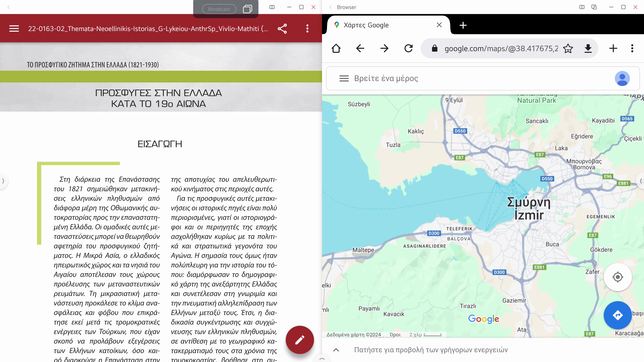Click the Πατήστε για προβολή των γρήγορων ενεργειών bar
The height and width of the screenshot is (362, 644).
pyautogui.click(x=483, y=350)
